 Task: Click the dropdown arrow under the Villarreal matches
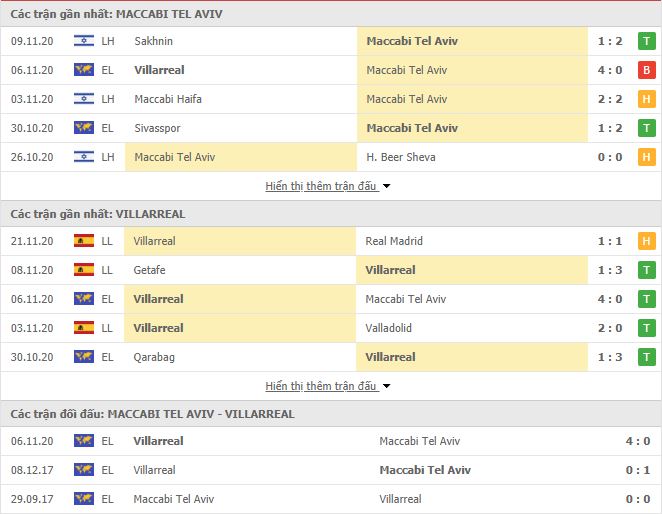point(386,386)
